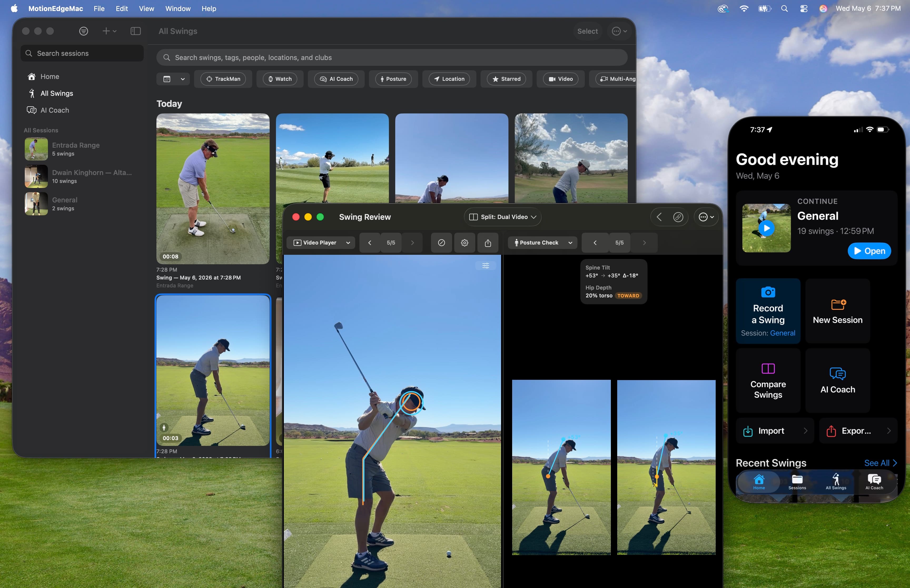Click the Open button on the Continue card
910x588 pixels.
869,251
